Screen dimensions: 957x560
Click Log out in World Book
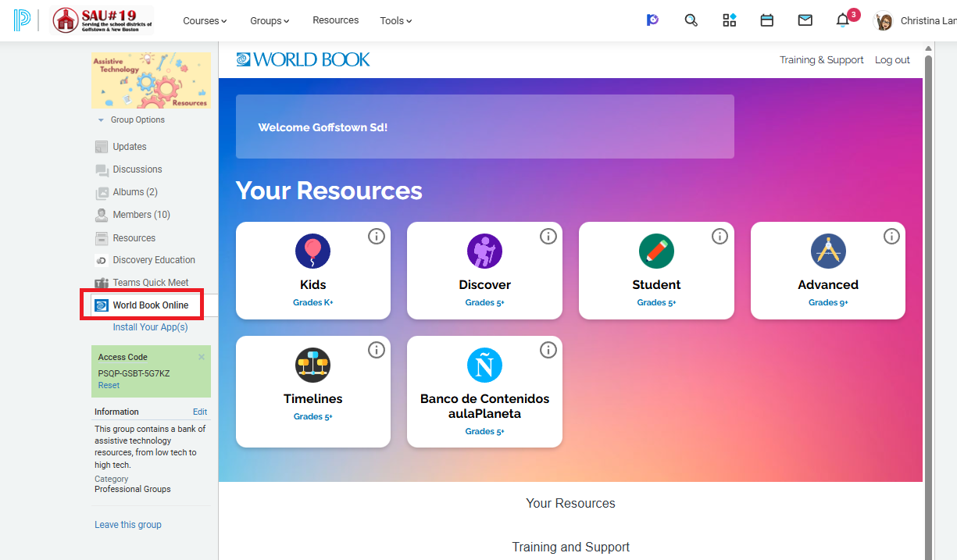click(x=892, y=60)
